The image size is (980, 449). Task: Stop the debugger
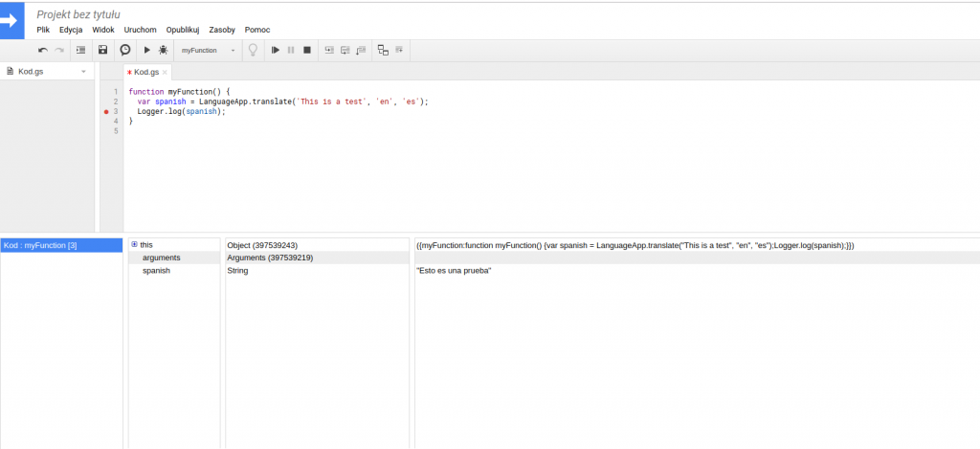307,50
